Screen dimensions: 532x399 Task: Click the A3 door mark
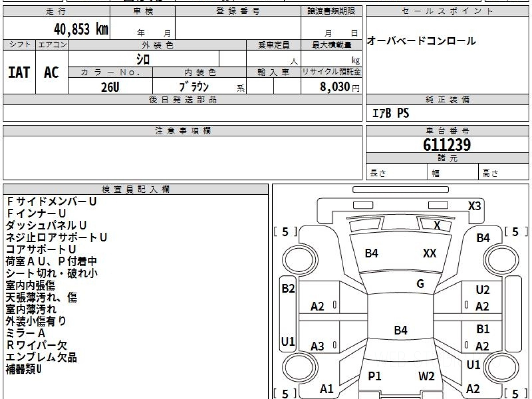317,347
